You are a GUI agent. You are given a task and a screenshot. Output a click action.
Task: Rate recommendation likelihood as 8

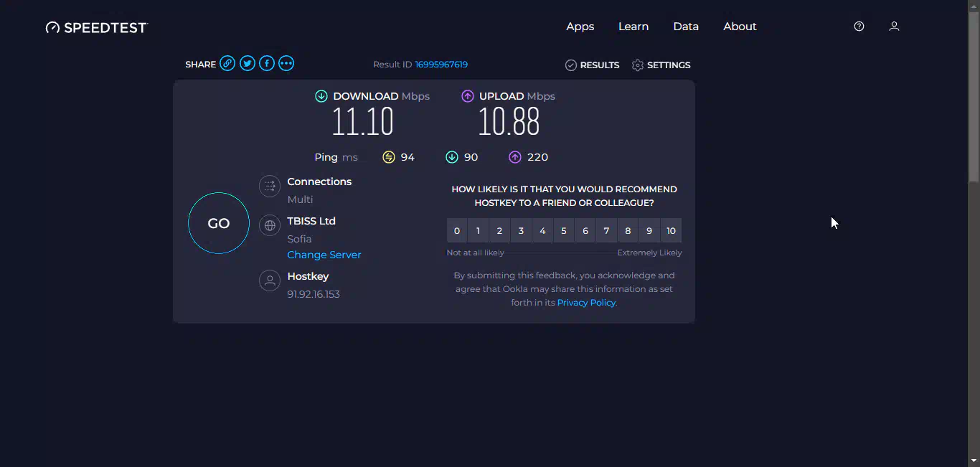[628, 231]
